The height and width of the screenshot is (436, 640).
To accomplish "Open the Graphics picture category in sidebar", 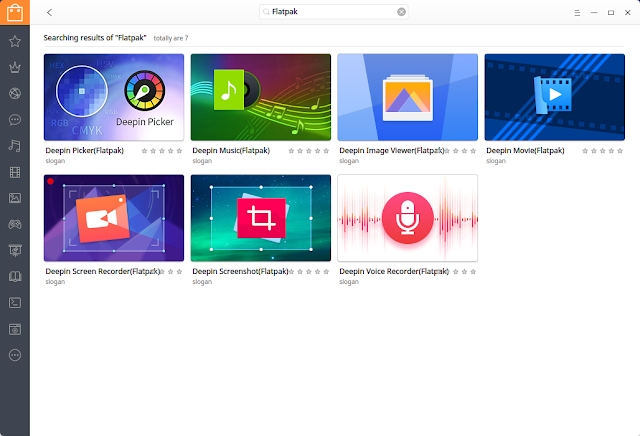I will [15, 198].
